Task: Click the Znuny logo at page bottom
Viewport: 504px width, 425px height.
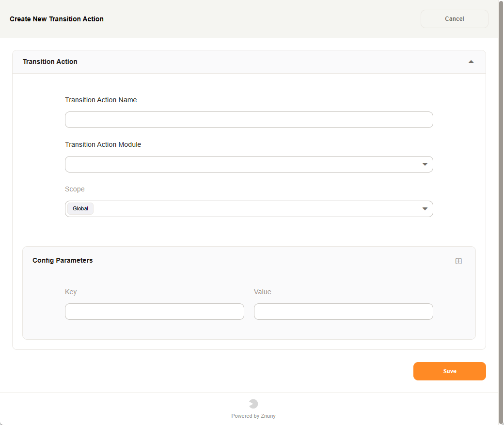Action: [253, 403]
